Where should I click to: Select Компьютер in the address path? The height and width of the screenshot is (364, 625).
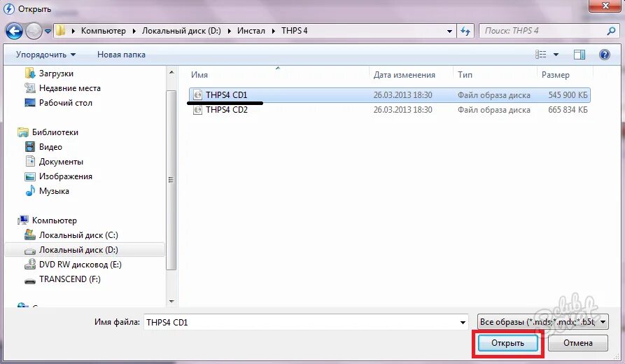pos(104,31)
